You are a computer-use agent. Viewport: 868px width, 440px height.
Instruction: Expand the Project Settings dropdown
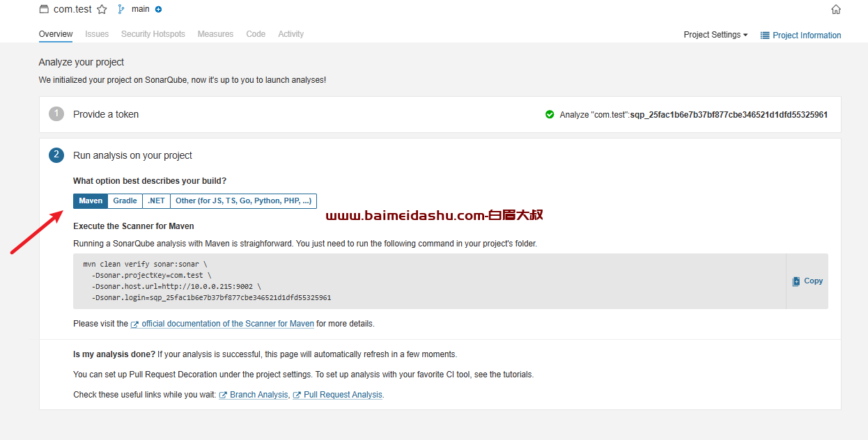click(x=715, y=35)
